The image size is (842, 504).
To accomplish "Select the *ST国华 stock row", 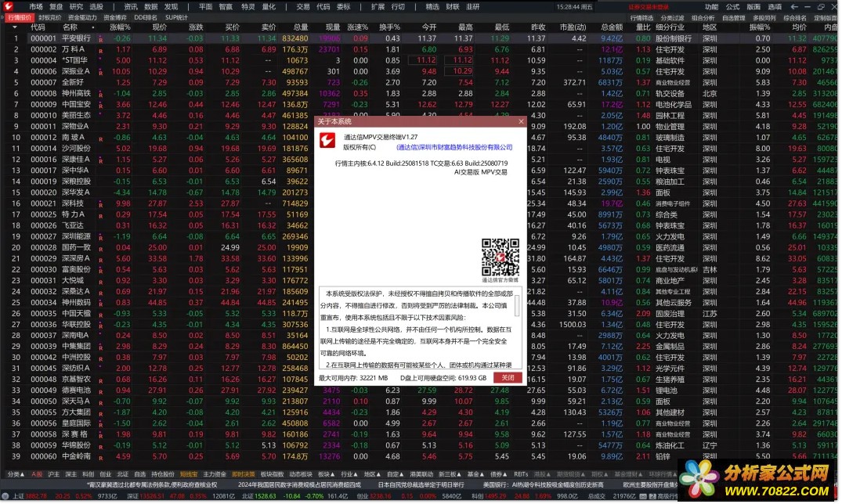I will tap(421, 60).
